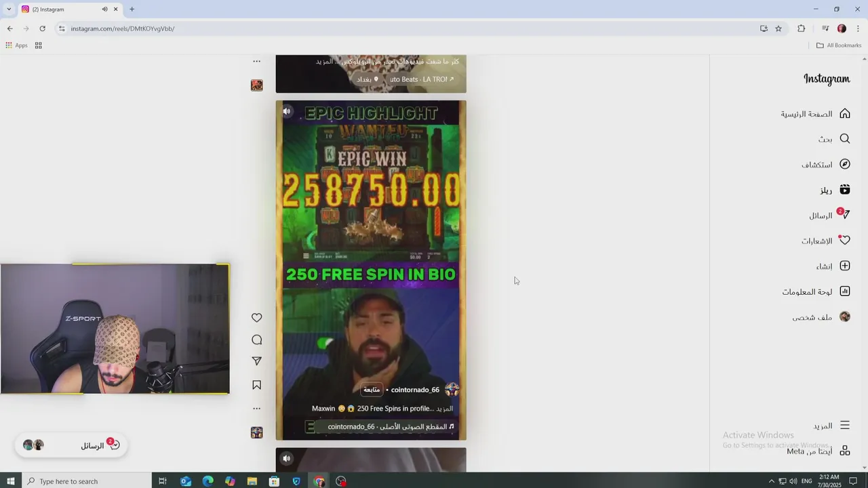Viewport: 868px width, 488px height.
Task: Expand the Maxwin caption with المزيد
Action: click(x=445, y=409)
